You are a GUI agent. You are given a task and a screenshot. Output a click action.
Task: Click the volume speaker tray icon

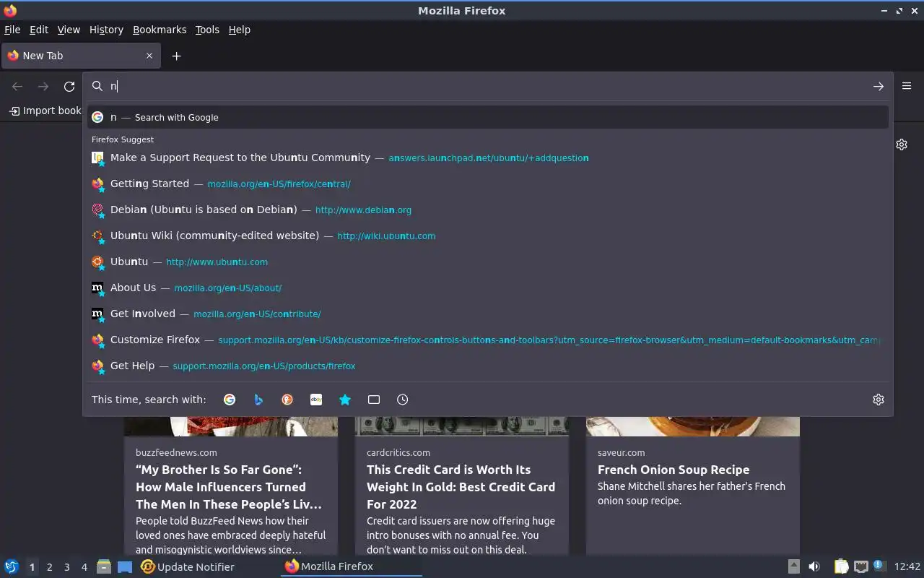(x=814, y=566)
